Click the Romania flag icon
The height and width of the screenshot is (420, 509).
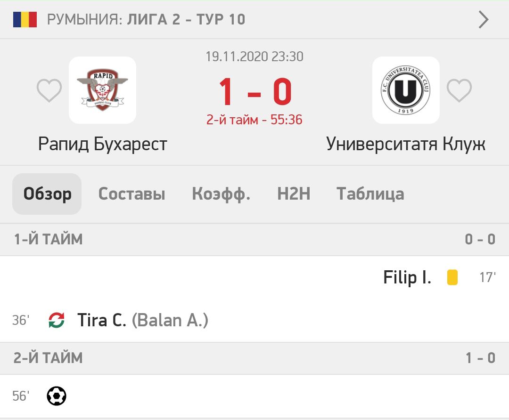[x=25, y=20]
